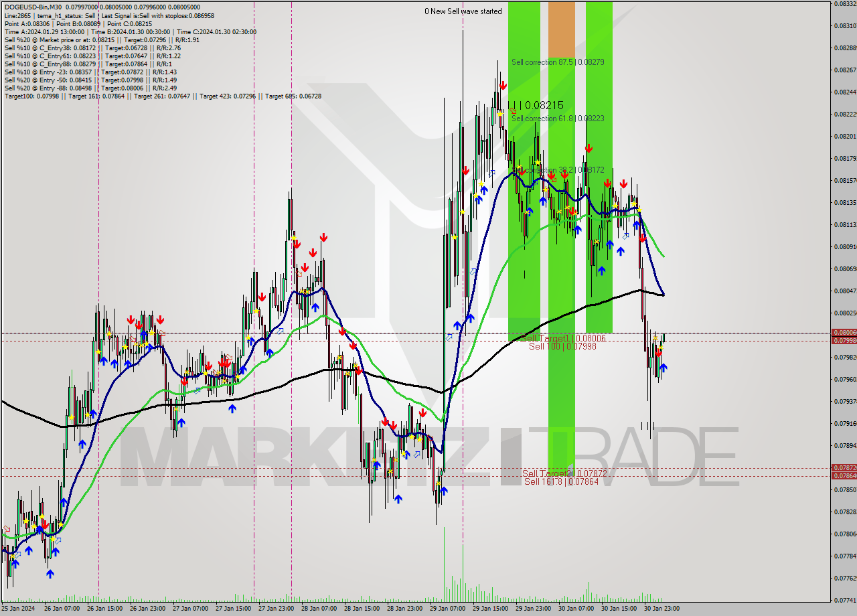This screenshot has width=857, height=616.
Task: Select the '27 Jan 23:00' time label
Action: [x=275, y=609]
